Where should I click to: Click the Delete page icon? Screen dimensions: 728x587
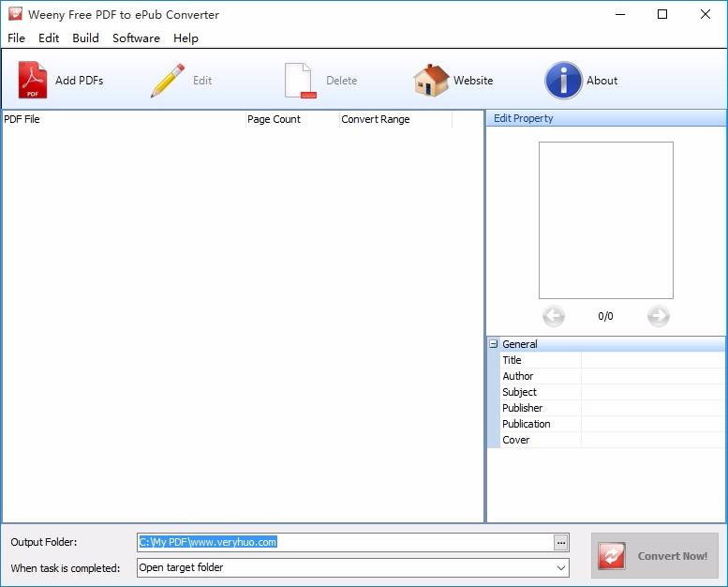pos(300,81)
